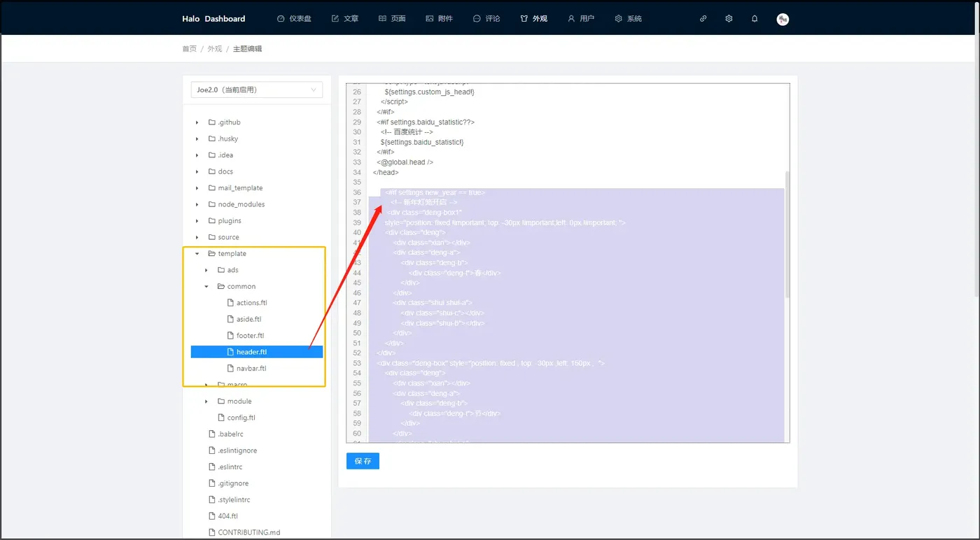
Task: Open the 文章 menu
Action: 345,19
